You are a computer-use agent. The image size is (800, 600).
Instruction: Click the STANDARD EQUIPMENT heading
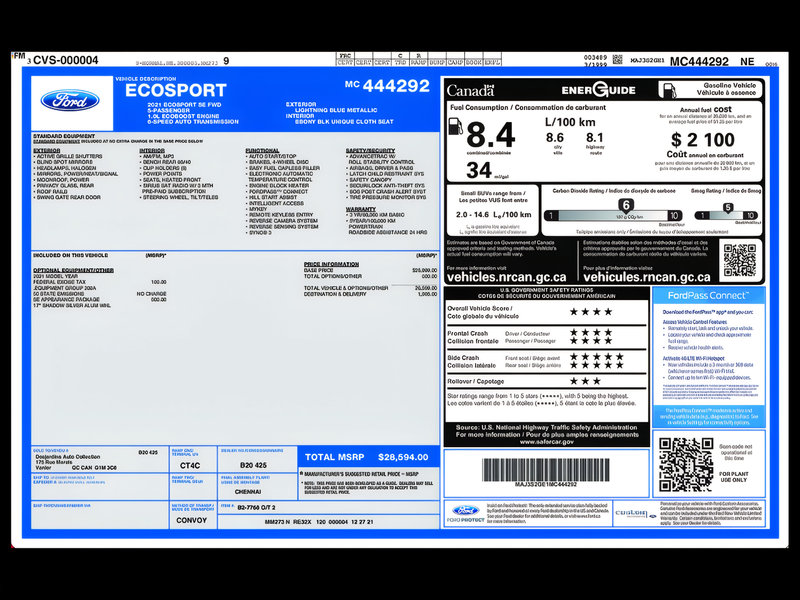click(64, 136)
